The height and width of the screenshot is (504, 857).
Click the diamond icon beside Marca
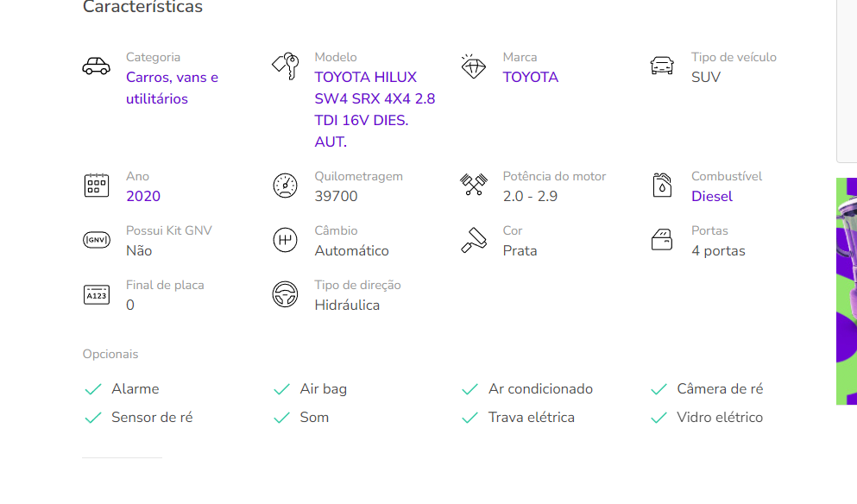pyautogui.click(x=473, y=66)
